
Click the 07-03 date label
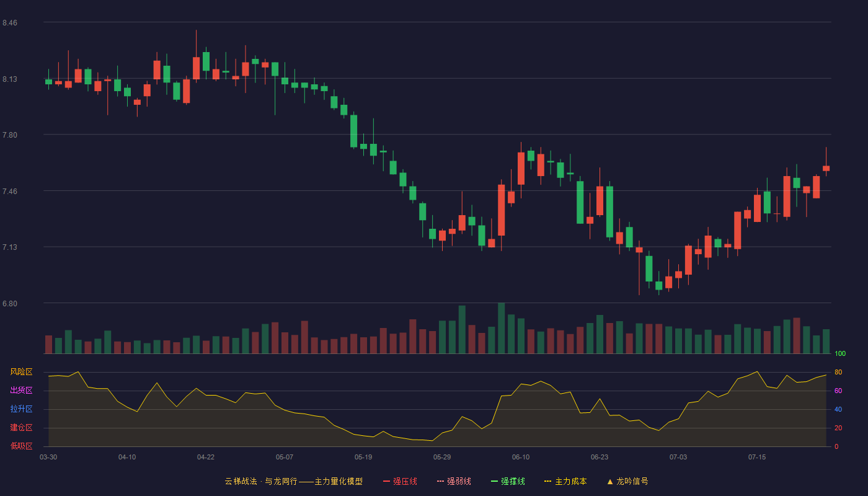pyautogui.click(x=678, y=457)
